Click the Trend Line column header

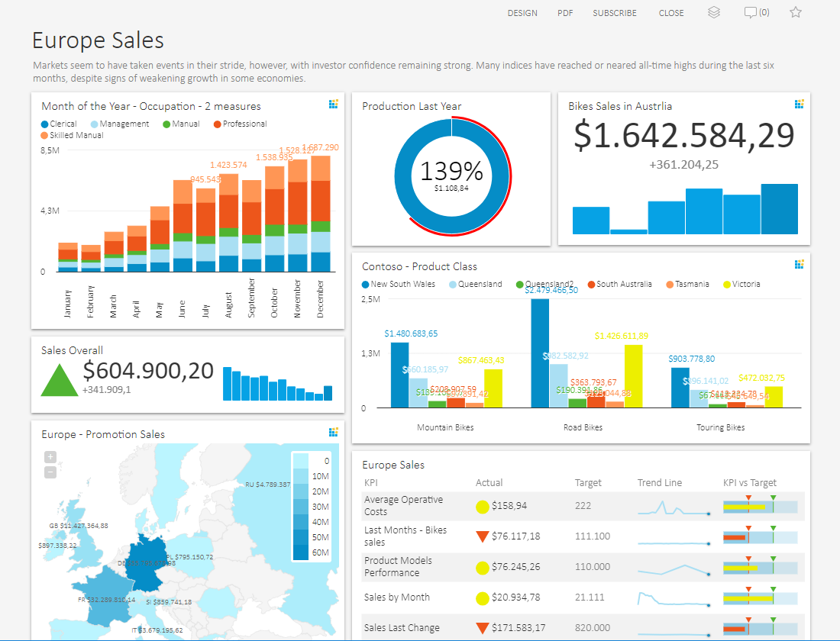pos(660,482)
